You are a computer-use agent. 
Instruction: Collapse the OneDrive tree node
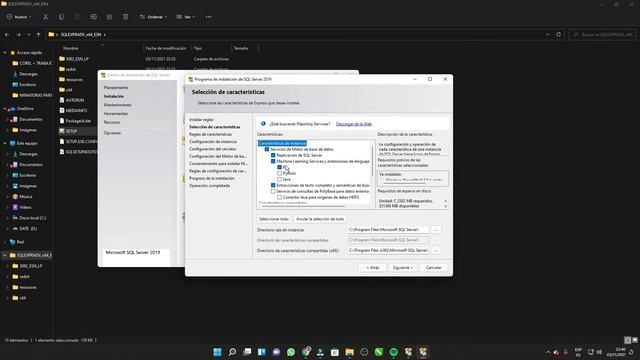(5, 109)
